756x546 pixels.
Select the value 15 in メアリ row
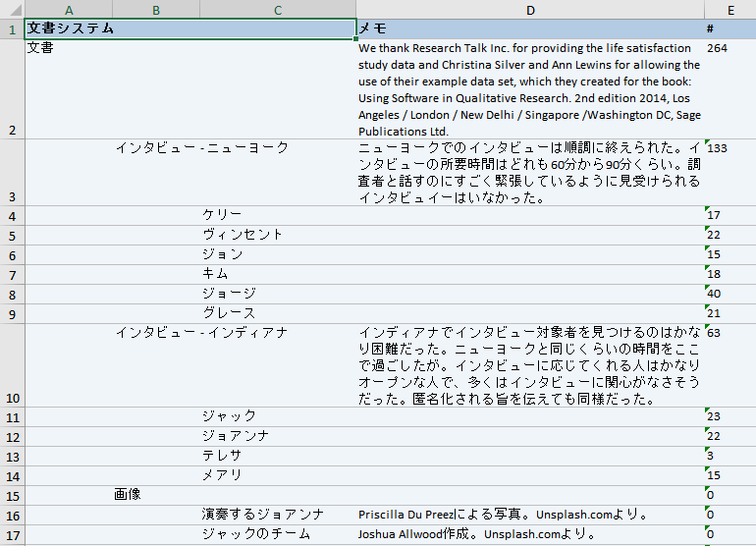point(730,476)
